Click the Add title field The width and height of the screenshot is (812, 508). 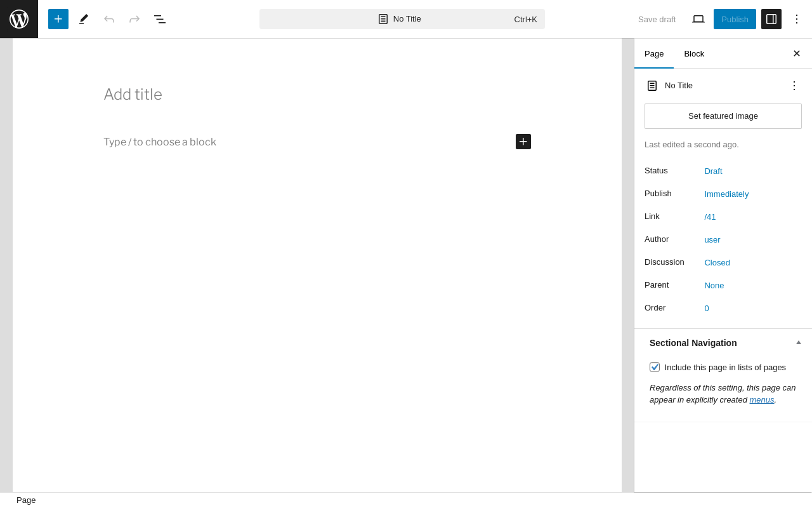[x=317, y=95]
